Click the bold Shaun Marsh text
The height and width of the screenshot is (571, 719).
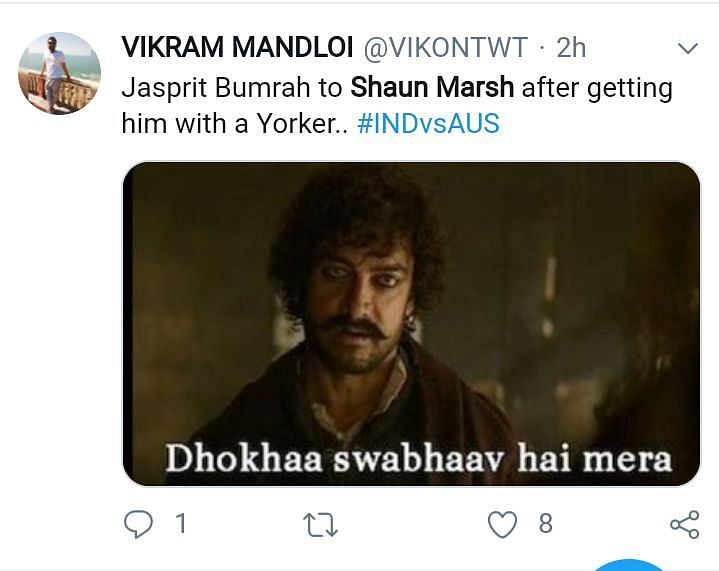pos(432,87)
